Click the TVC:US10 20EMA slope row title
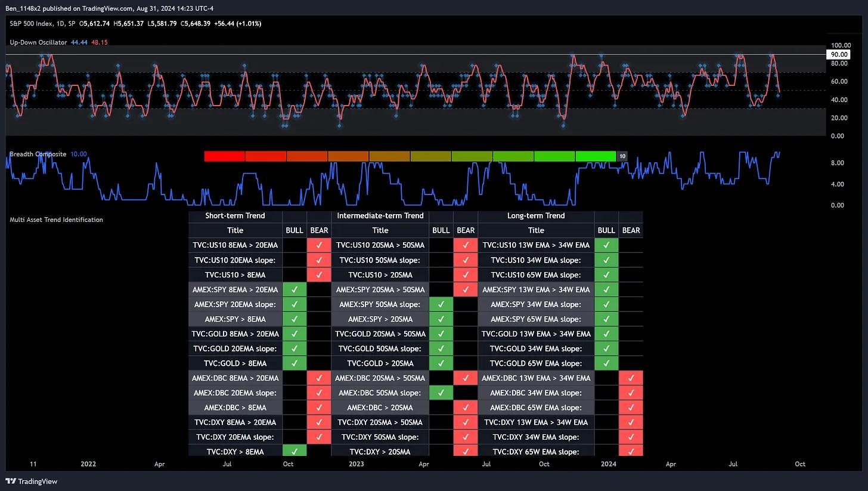This screenshot has height=491, width=868. point(235,260)
